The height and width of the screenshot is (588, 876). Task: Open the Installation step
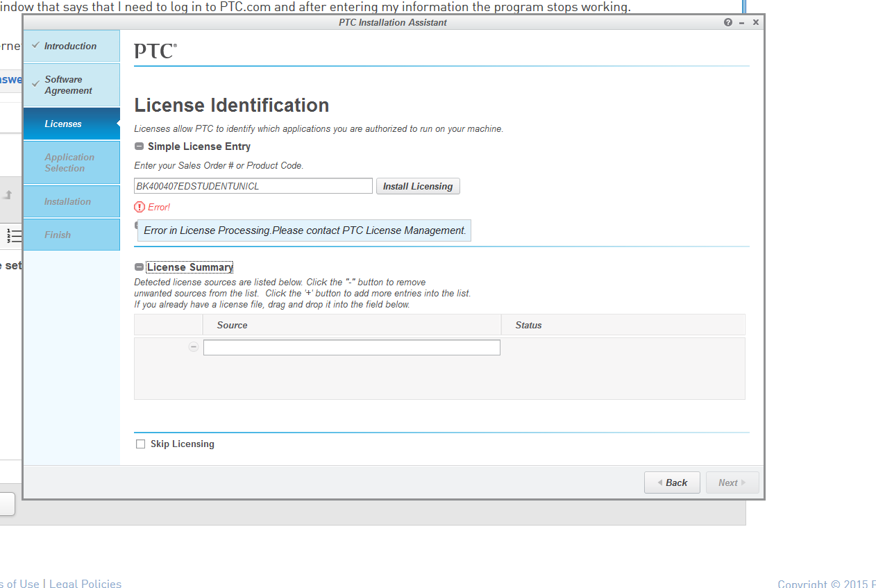71,201
